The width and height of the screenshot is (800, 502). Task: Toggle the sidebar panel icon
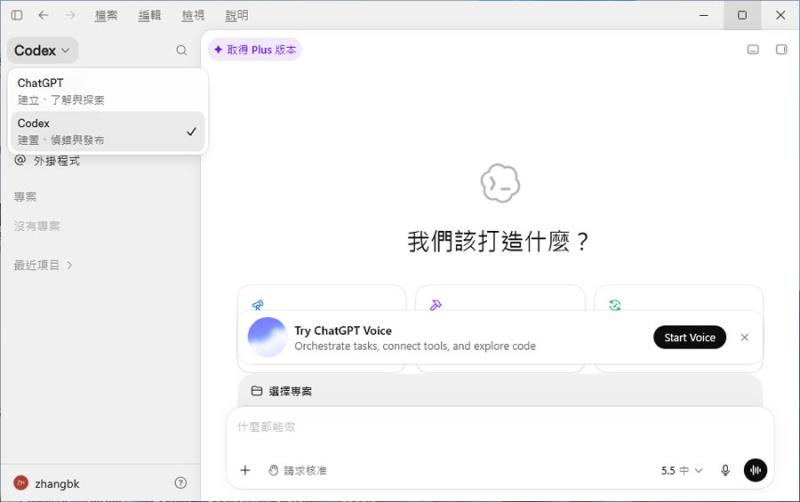click(17, 15)
